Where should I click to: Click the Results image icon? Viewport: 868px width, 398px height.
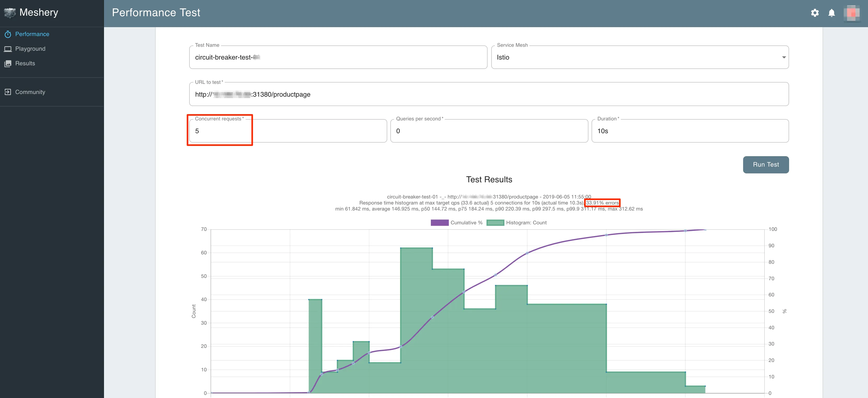pyautogui.click(x=8, y=64)
